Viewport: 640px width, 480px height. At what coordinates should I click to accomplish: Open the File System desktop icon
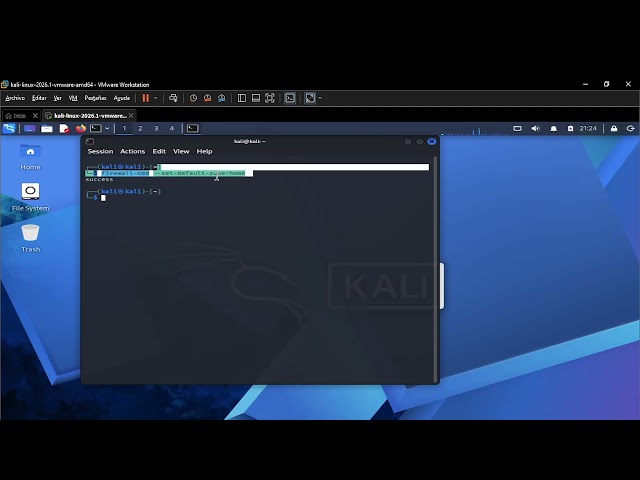[x=30, y=197]
